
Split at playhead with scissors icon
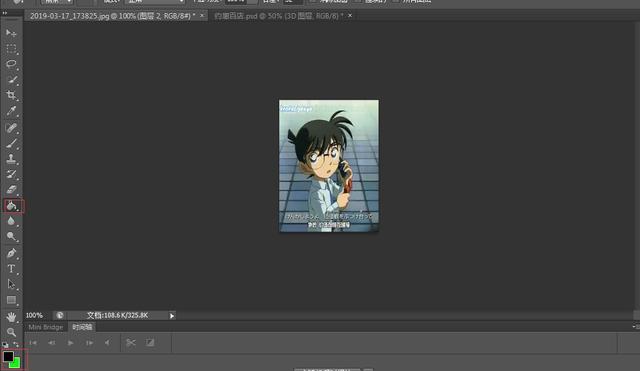[x=131, y=343]
